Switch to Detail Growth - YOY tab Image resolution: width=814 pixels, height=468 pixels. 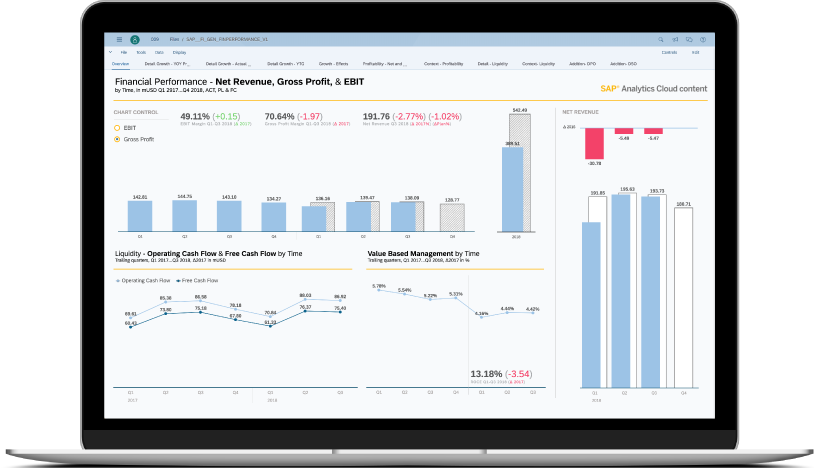coord(167,64)
